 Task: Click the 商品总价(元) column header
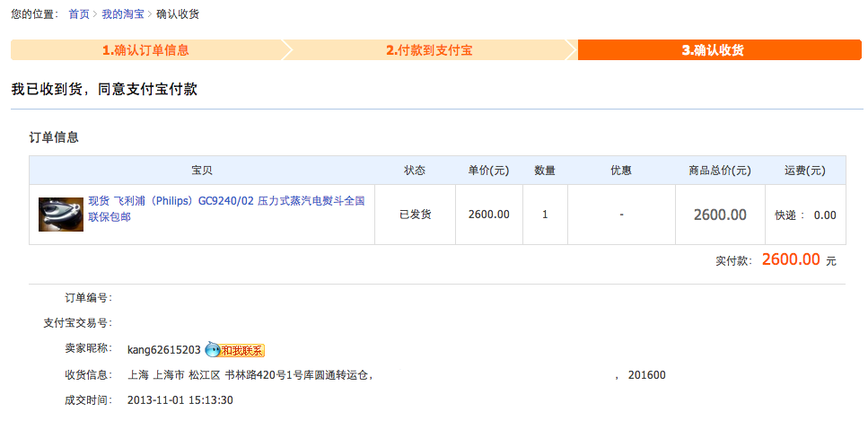pos(720,171)
